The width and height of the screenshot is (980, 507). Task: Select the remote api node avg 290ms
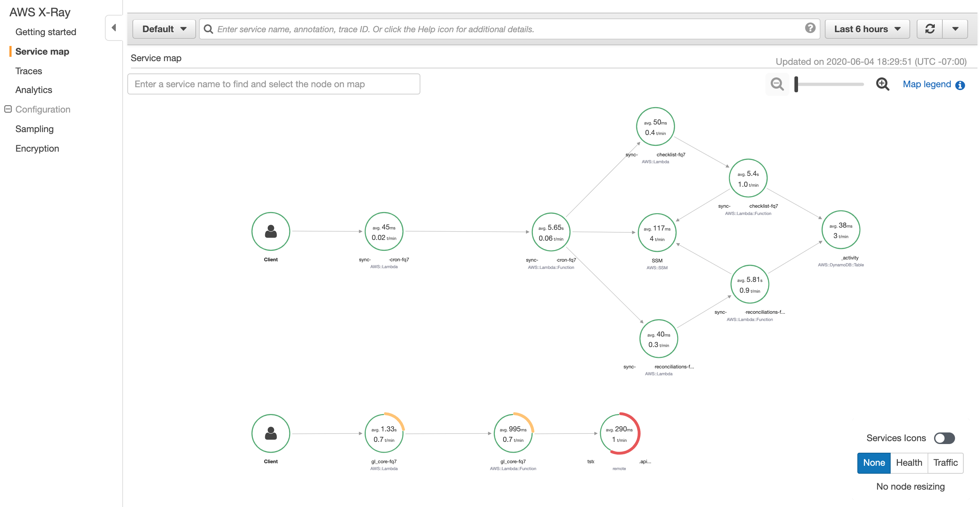tap(619, 433)
